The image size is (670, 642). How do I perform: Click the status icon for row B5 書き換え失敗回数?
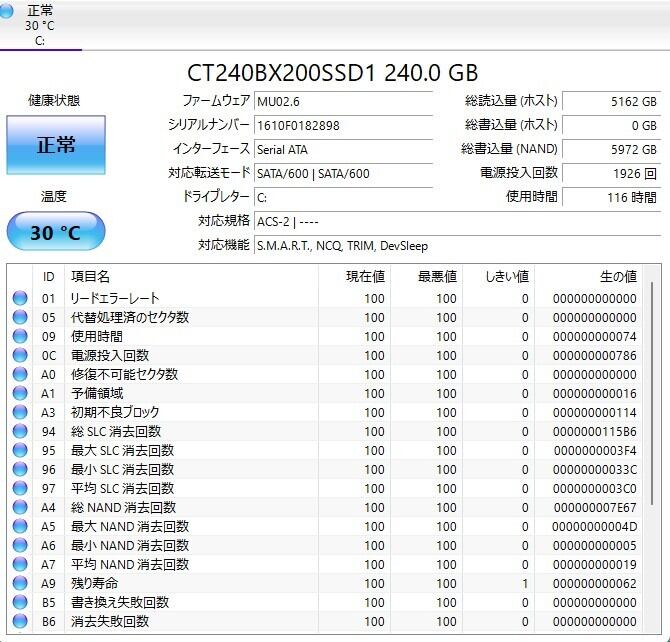[x=20, y=603]
